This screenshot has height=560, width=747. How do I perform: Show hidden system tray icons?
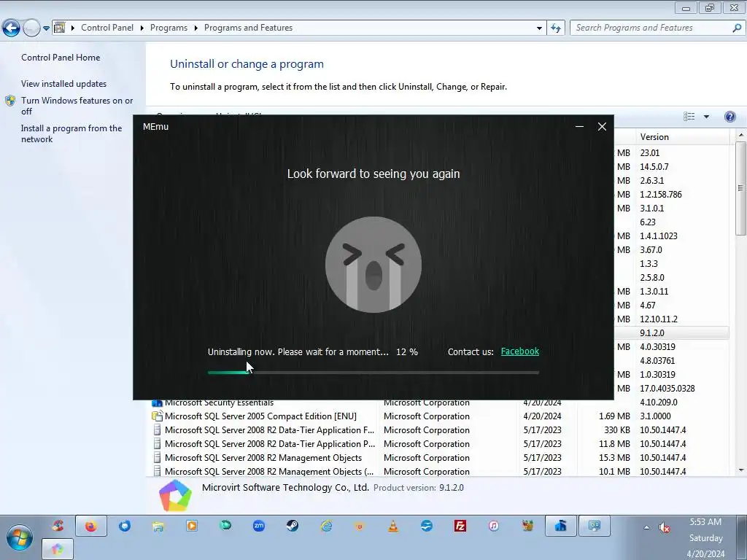[646, 527]
